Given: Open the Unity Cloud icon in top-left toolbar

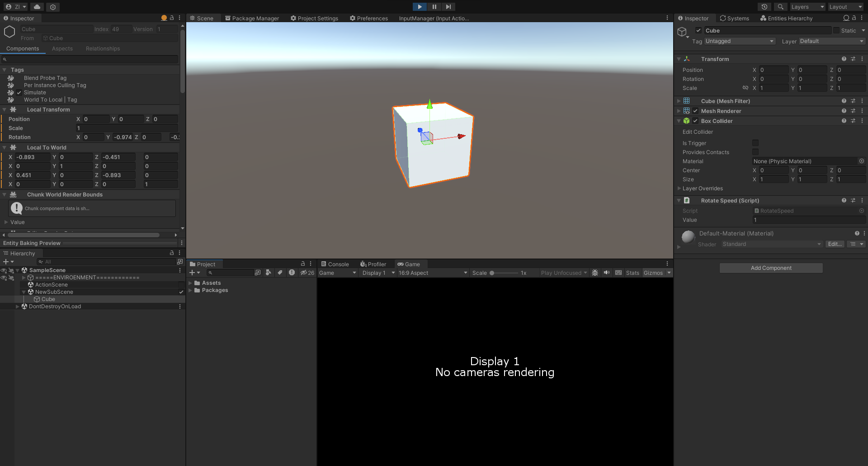Looking at the screenshot, I should [x=37, y=7].
